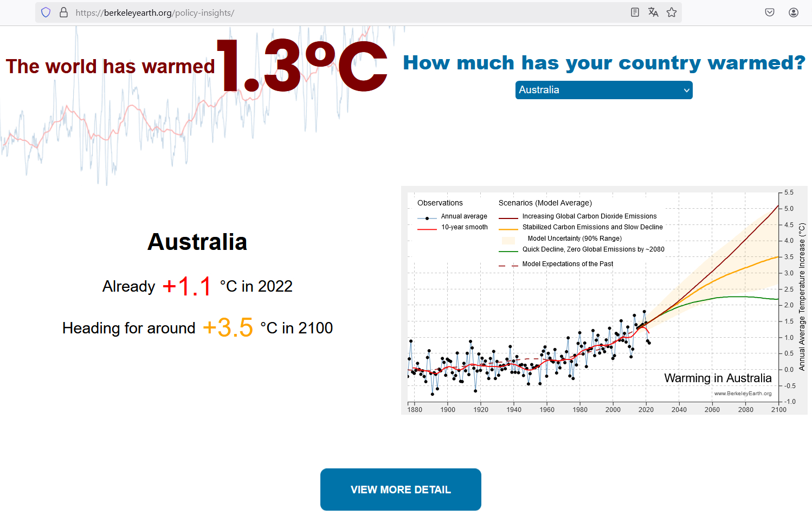Open the Pocket save icon

click(x=770, y=12)
